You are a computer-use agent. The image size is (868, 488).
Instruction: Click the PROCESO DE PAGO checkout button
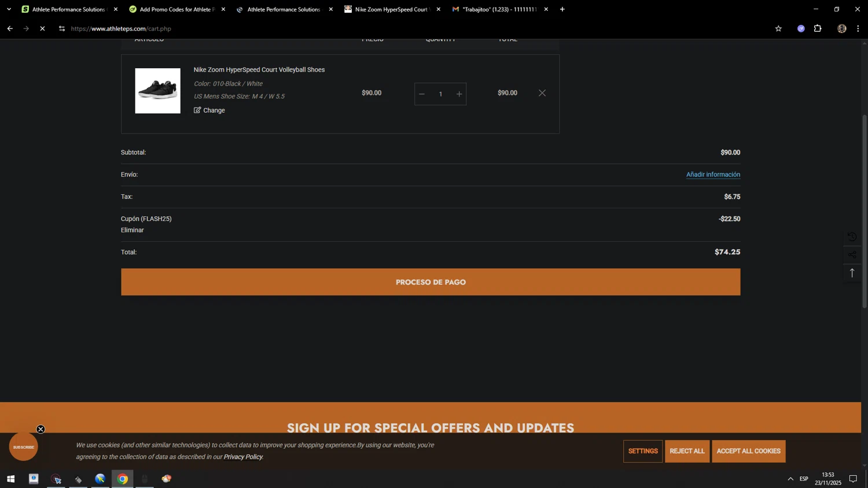431,282
